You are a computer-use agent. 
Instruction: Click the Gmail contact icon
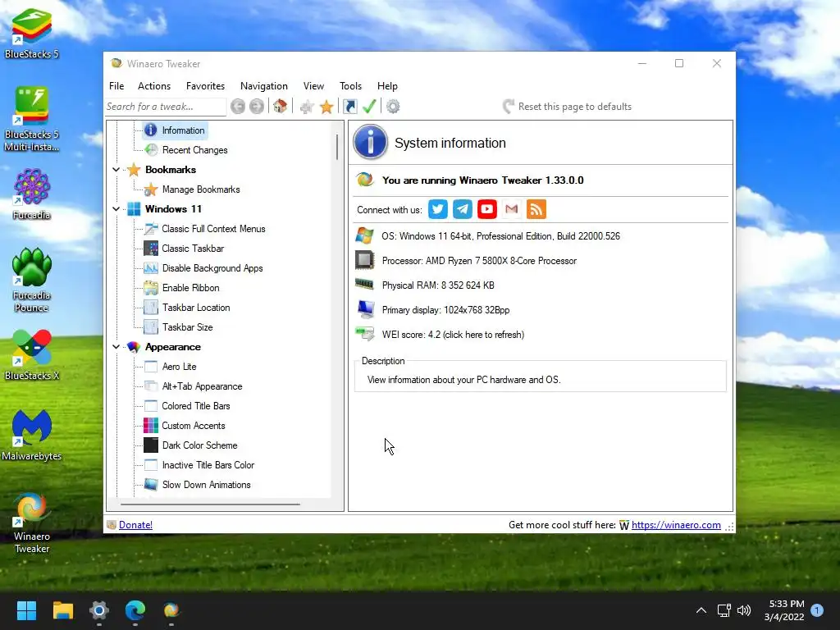pyautogui.click(x=512, y=209)
